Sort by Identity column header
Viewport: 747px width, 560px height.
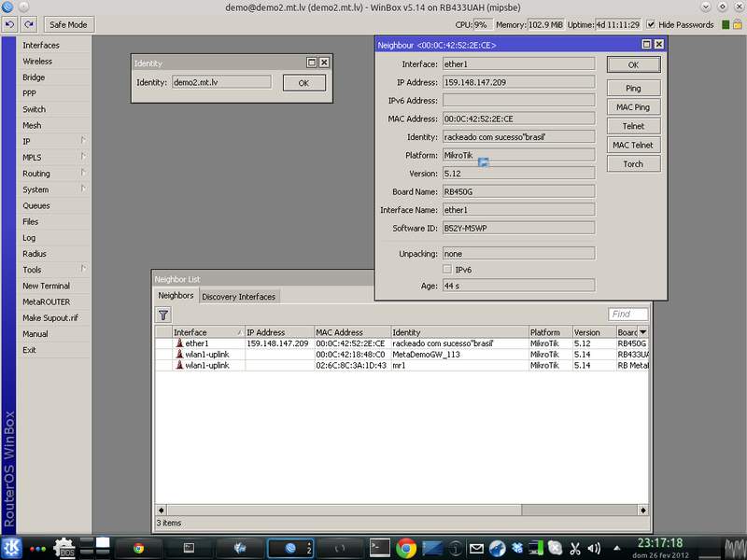459,332
